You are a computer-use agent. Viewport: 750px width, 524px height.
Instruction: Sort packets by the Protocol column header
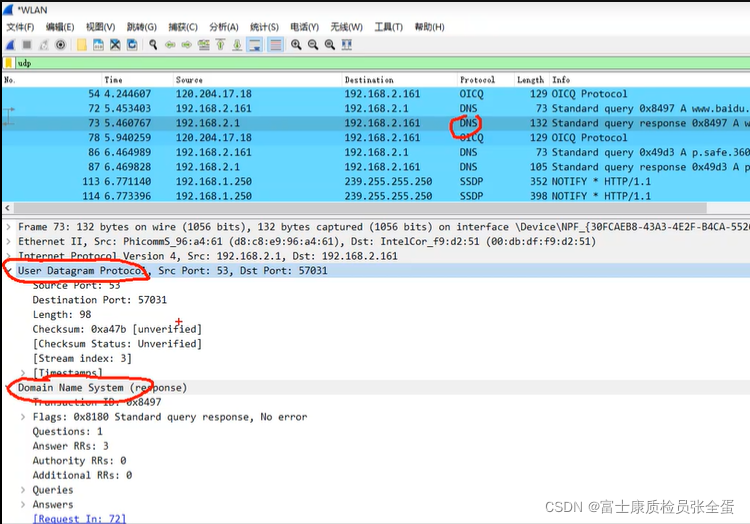click(477, 80)
